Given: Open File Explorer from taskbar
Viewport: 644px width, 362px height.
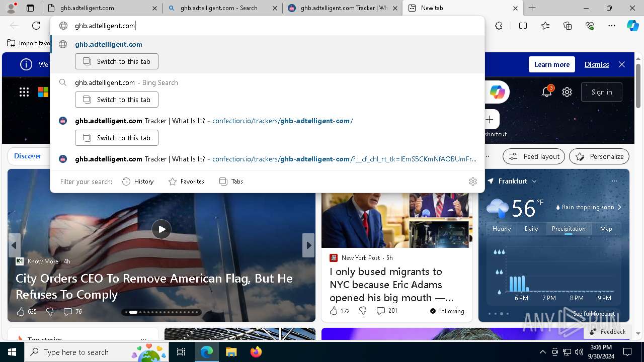Looking at the screenshot, I should coord(231,352).
